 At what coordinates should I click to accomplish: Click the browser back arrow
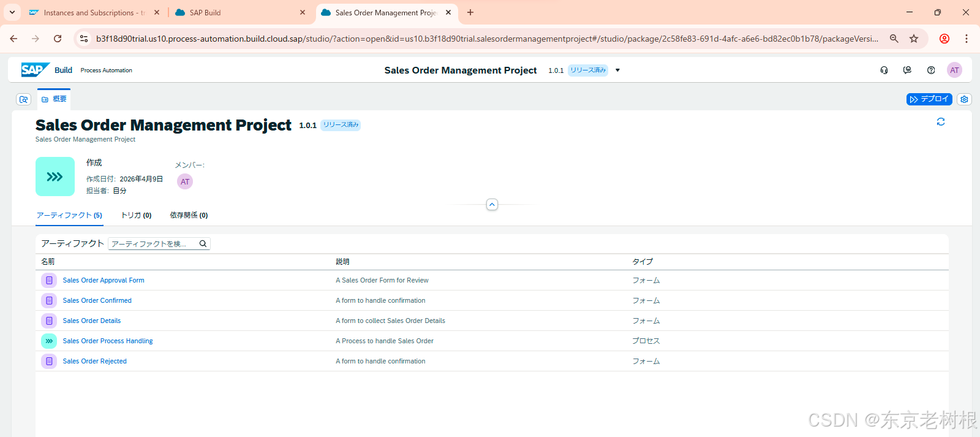click(13, 39)
